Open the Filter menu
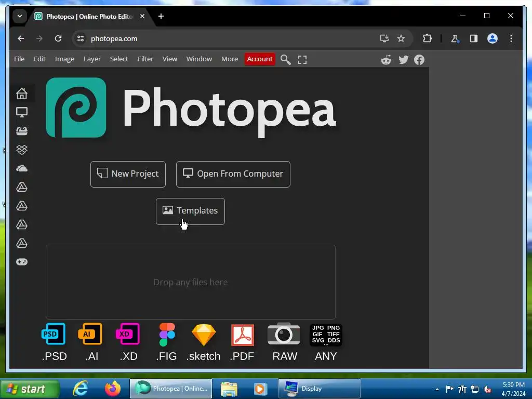 145,59
